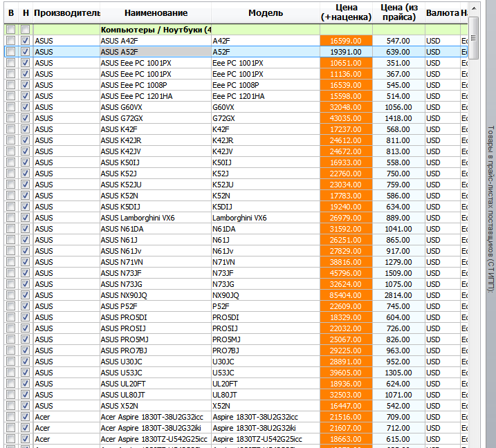Click model cell Lamborghini VX6
496x448 pixels.
[x=266, y=218]
